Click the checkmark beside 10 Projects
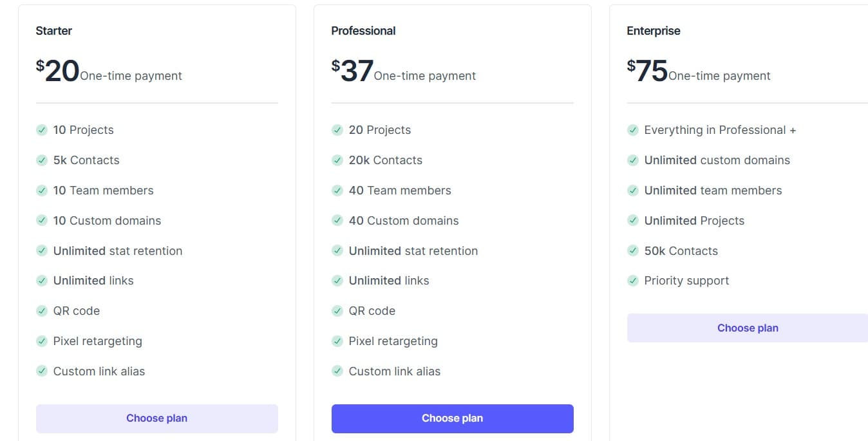The image size is (868, 441). point(42,130)
